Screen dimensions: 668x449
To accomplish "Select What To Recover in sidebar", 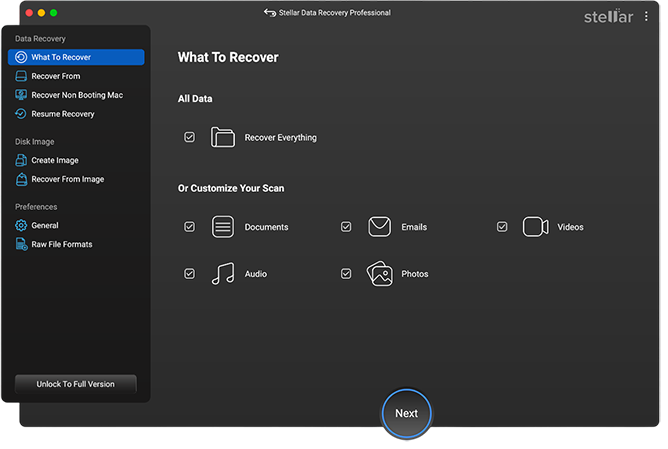I will click(x=76, y=57).
